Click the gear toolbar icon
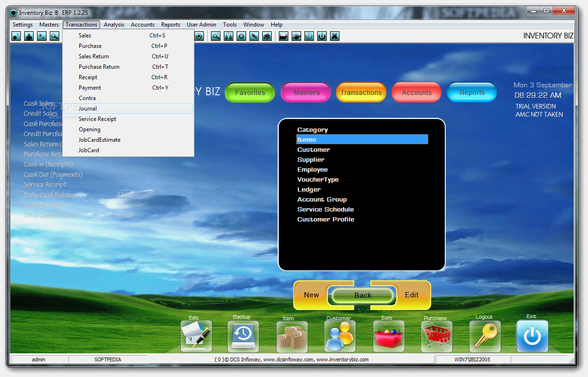The width and height of the screenshot is (588, 377). tap(241, 36)
